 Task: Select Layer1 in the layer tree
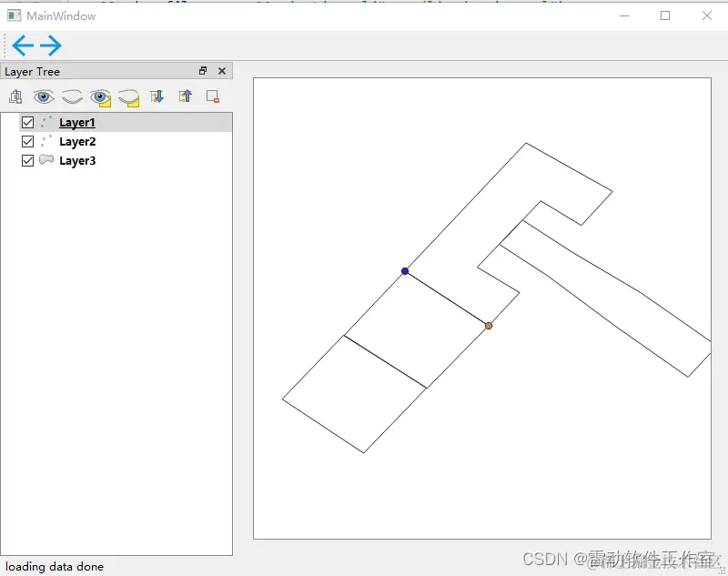77,123
